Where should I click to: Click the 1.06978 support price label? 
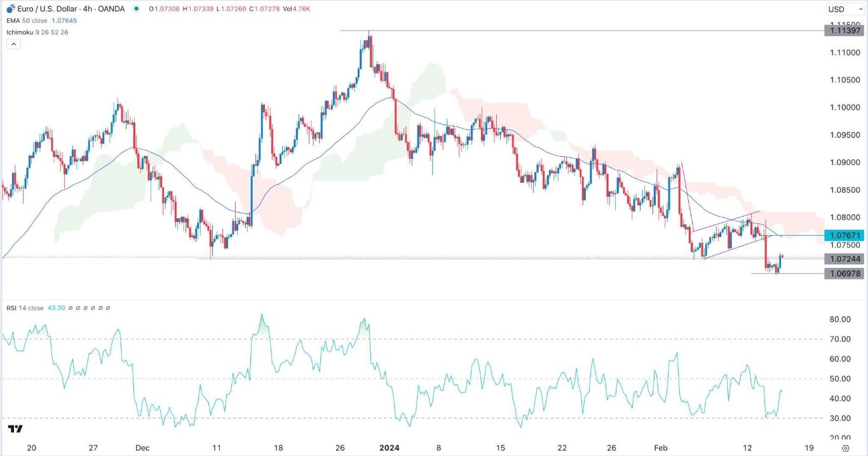pyautogui.click(x=844, y=274)
